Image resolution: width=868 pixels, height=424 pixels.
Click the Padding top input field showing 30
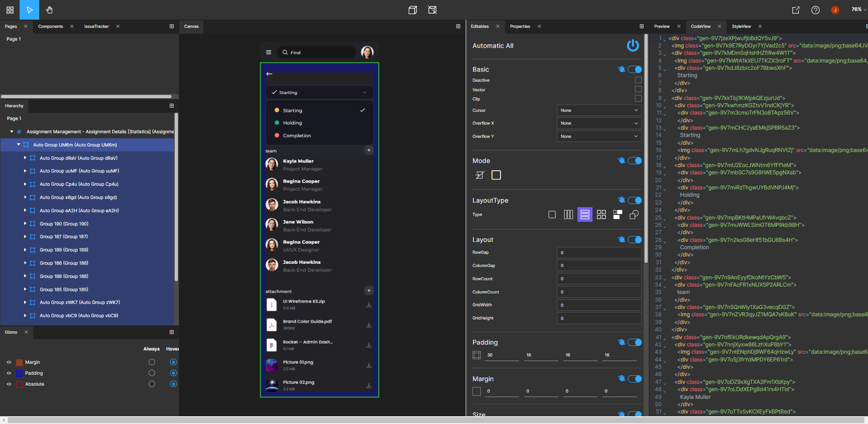[502, 355]
